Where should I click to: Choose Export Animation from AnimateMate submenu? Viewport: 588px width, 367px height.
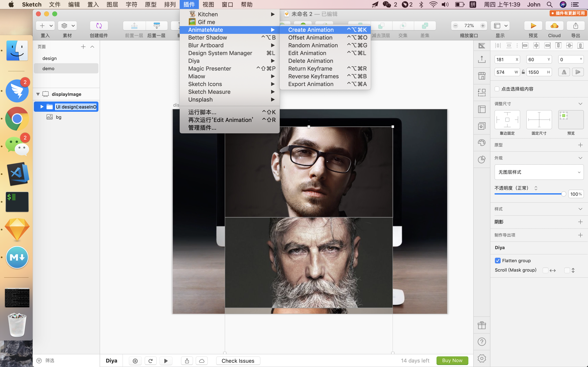tap(311, 84)
